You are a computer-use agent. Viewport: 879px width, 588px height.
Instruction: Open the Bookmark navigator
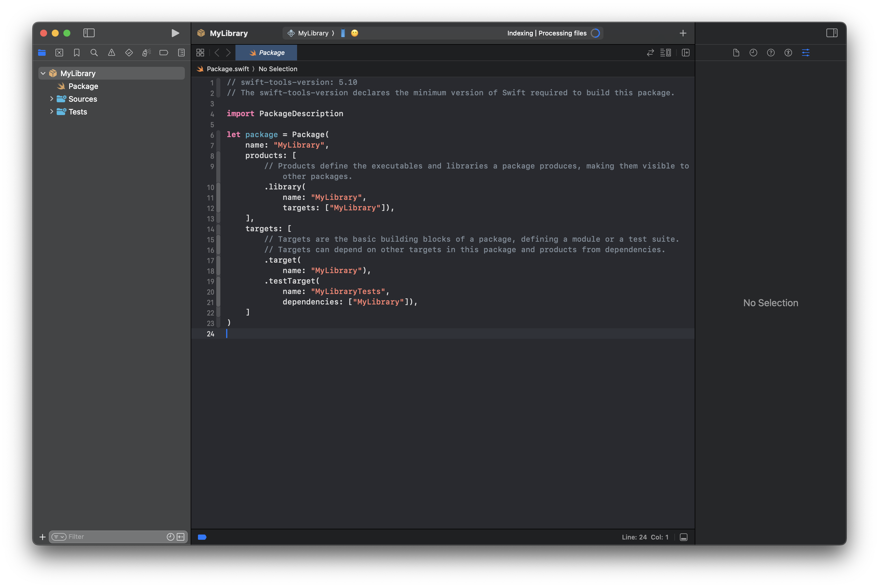(x=76, y=53)
